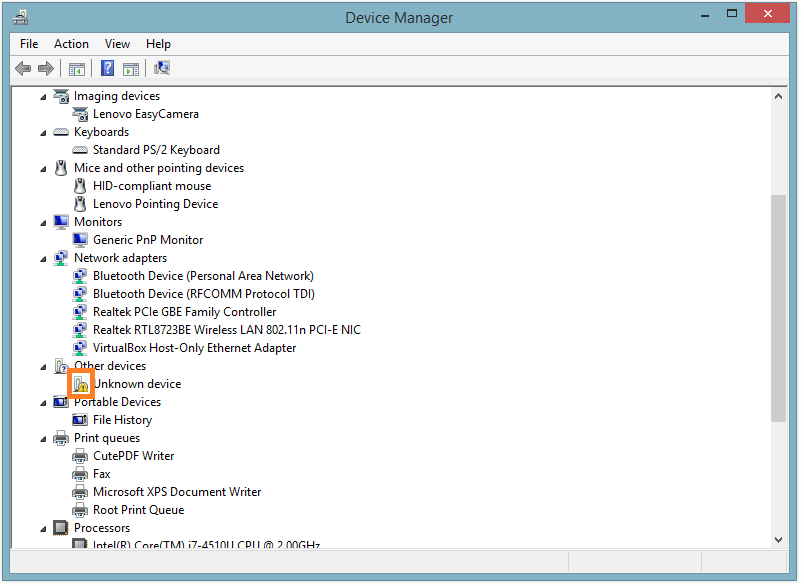The height and width of the screenshot is (586, 804).
Task: Collapse the Portable Devices node
Action: tap(44, 403)
